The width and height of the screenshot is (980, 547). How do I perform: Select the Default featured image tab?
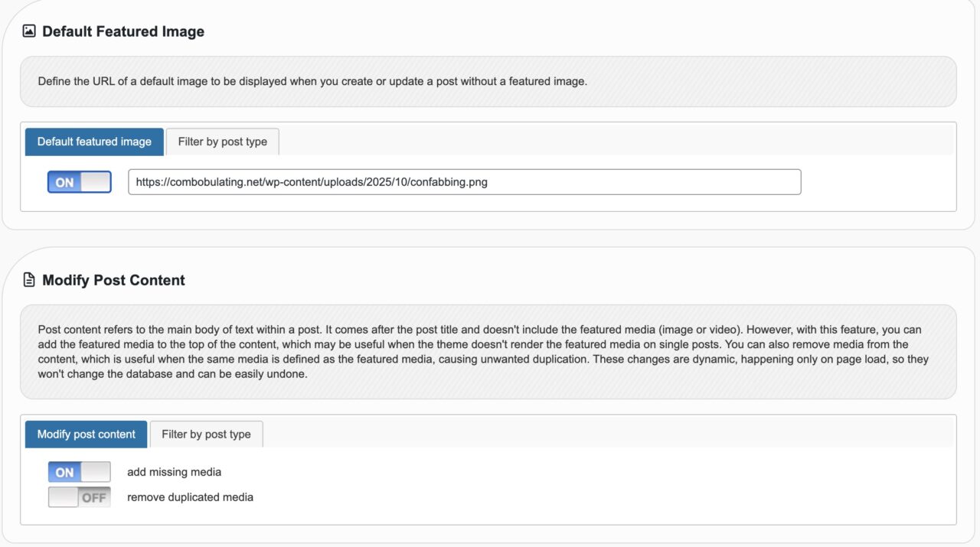[x=94, y=142]
